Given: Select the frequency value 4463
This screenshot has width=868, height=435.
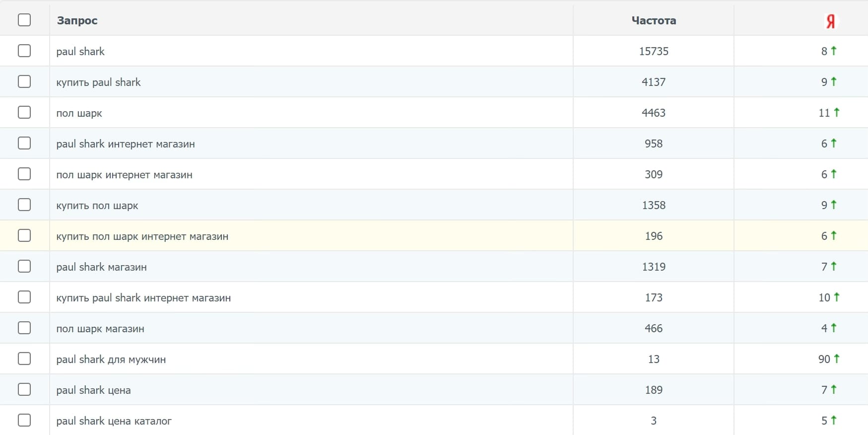Looking at the screenshot, I should click(x=654, y=113).
